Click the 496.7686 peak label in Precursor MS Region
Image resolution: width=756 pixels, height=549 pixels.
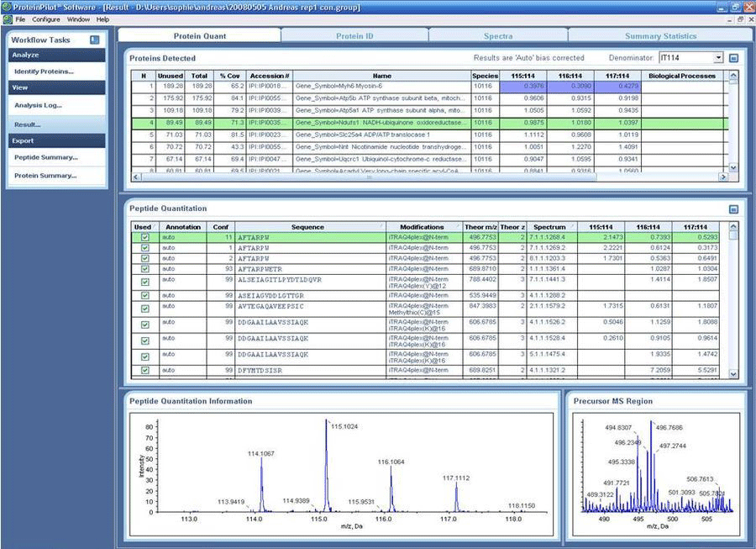click(x=669, y=427)
